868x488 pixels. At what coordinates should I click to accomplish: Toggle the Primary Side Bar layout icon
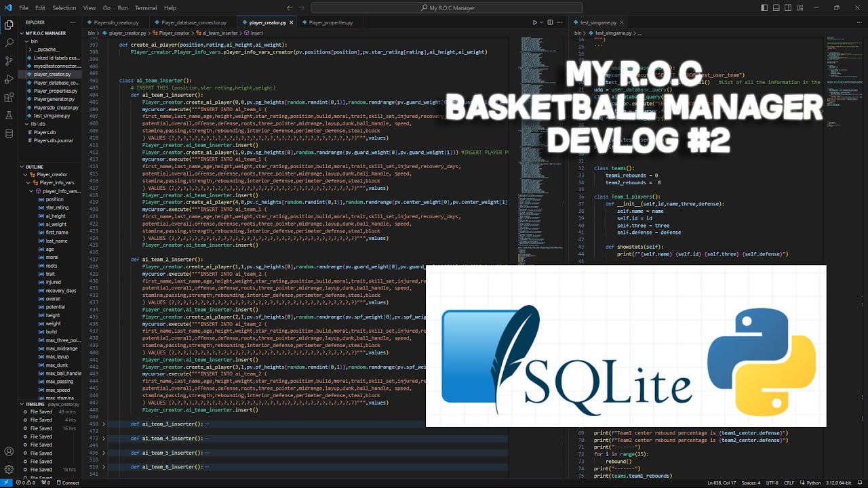tap(765, 7)
